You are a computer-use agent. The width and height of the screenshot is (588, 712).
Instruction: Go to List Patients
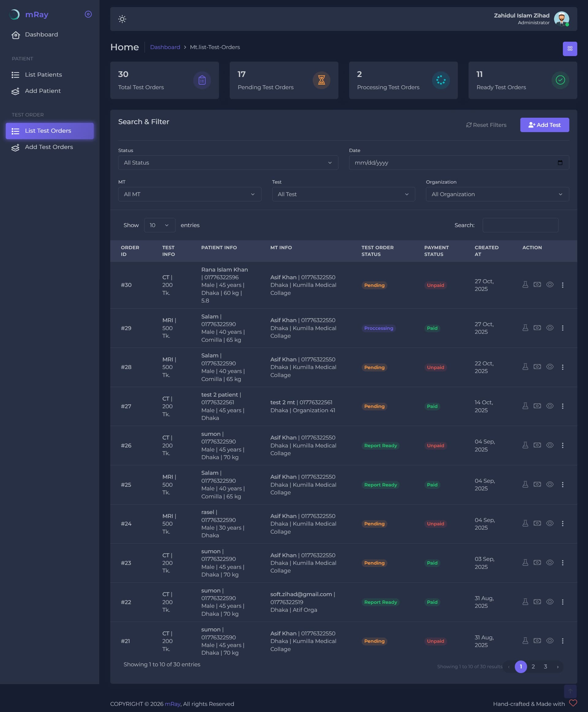click(x=49, y=74)
